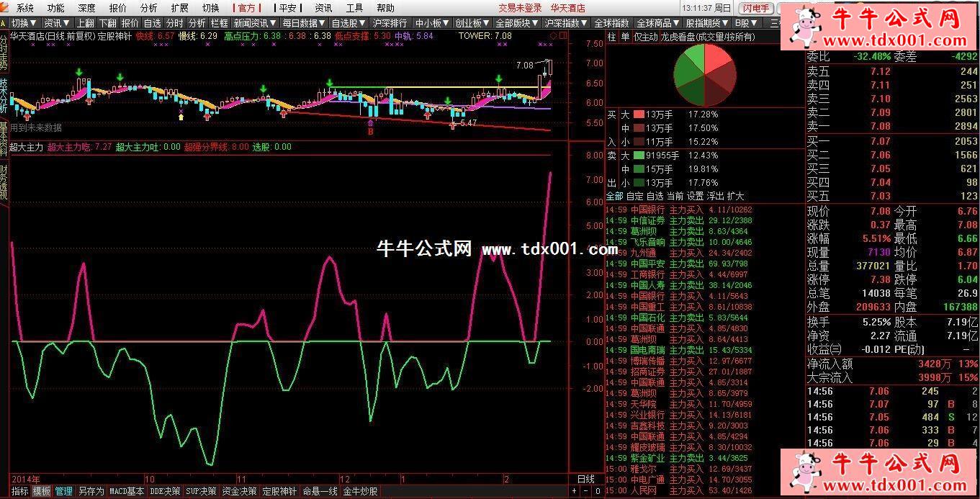Toggle 仅主动 active-only filter
Screen dimensions: 980x499
(645, 37)
